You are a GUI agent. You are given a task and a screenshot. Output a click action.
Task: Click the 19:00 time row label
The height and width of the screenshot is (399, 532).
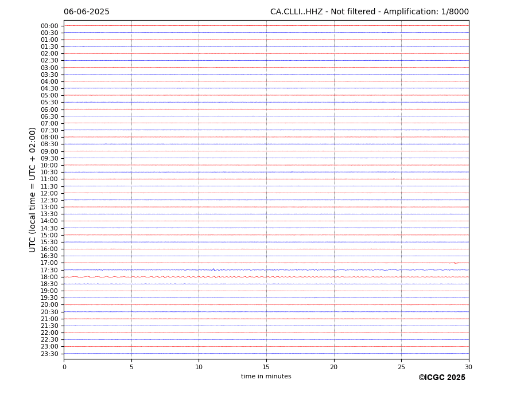49,291
